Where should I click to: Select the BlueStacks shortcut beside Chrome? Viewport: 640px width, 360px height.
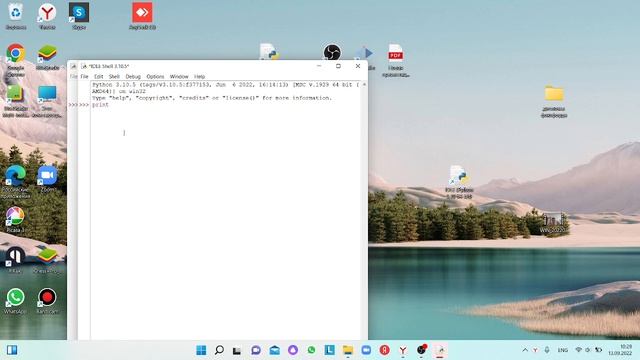(x=47, y=57)
